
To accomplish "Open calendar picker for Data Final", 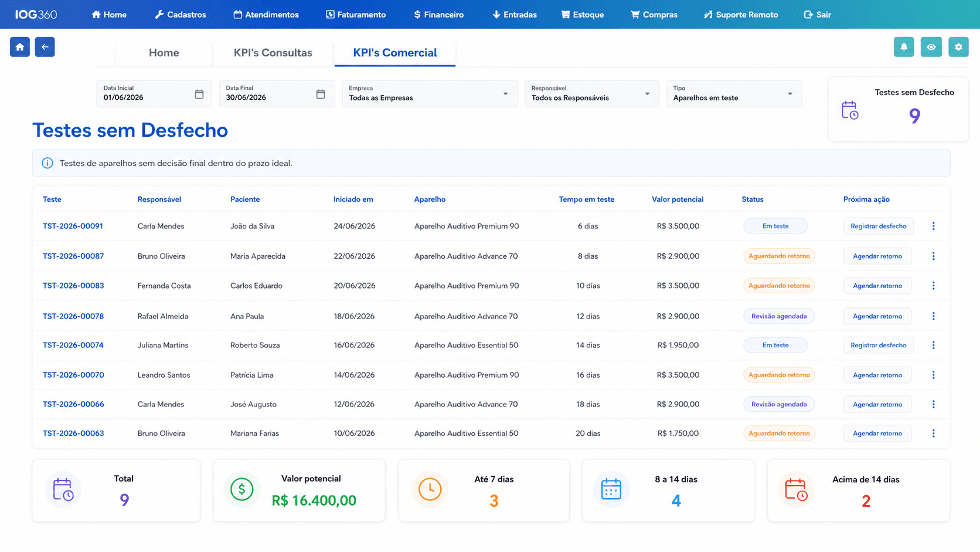I will pyautogui.click(x=321, y=94).
